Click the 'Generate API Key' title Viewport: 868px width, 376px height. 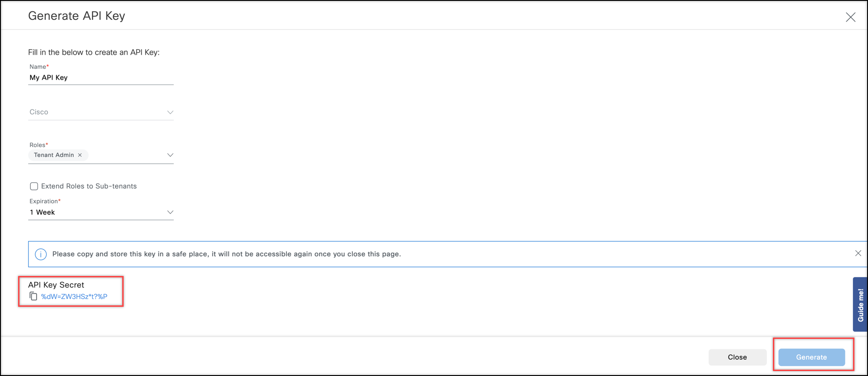77,16
